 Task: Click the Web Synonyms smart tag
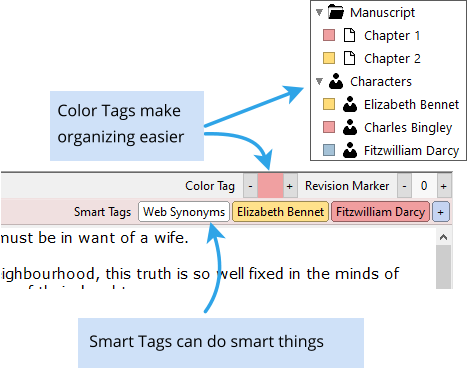click(184, 212)
